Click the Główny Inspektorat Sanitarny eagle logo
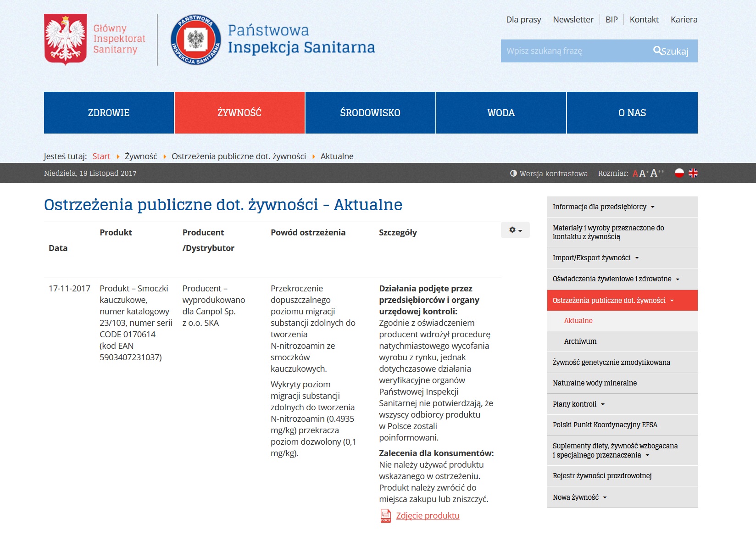The height and width of the screenshot is (536, 756). [66, 39]
